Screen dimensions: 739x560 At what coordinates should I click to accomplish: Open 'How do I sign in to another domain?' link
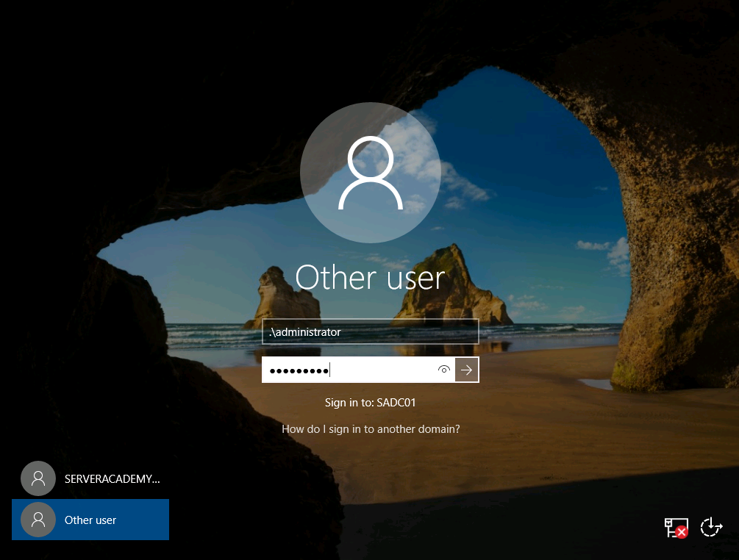371,429
